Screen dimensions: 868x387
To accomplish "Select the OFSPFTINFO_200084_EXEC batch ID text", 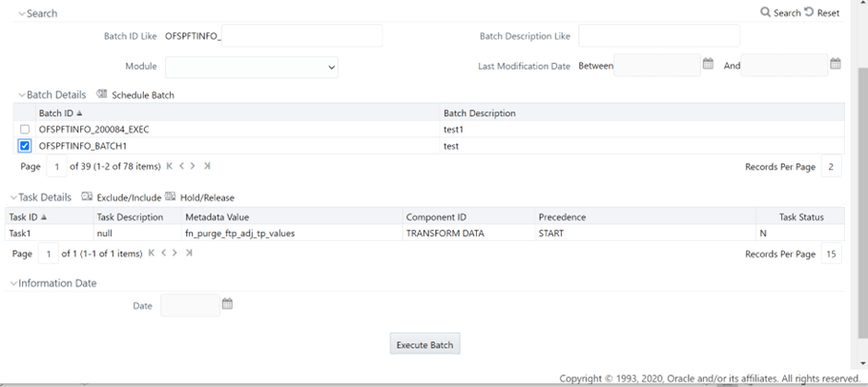I will click(94, 130).
